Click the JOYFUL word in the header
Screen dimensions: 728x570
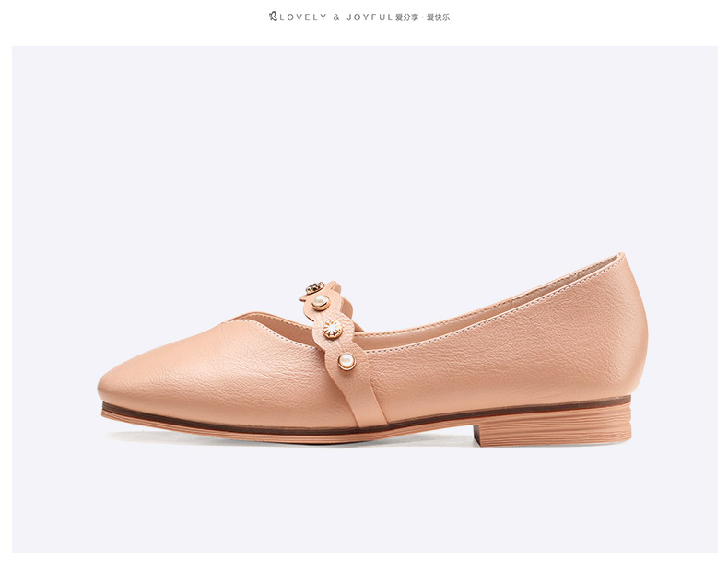(x=370, y=17)
